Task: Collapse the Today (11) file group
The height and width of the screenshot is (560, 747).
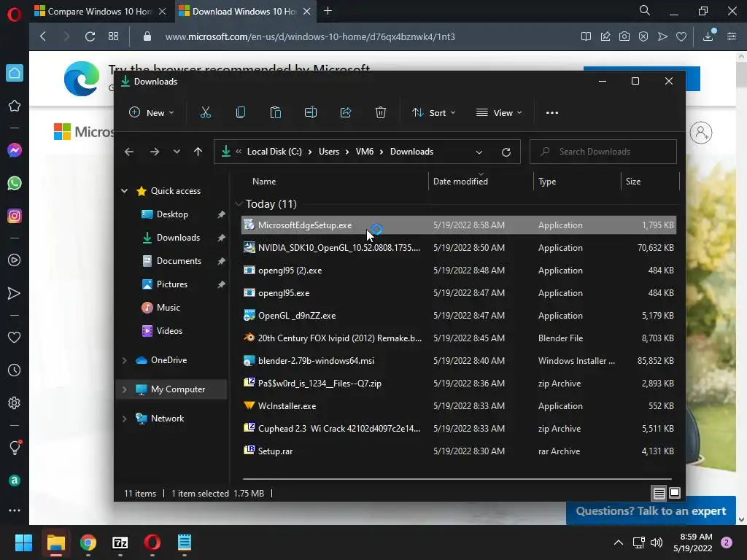Action: tap(239, 204)
